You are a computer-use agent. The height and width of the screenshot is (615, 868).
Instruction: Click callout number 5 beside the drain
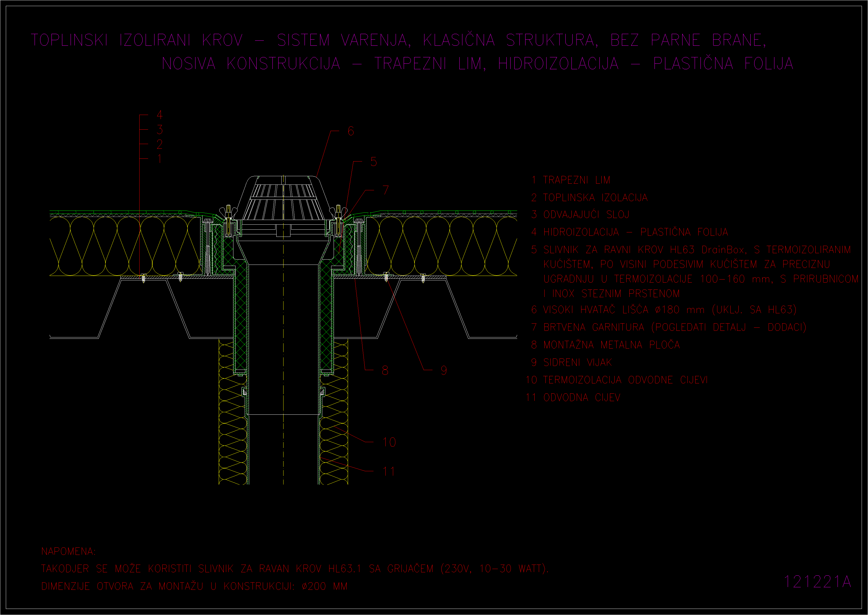374,162
